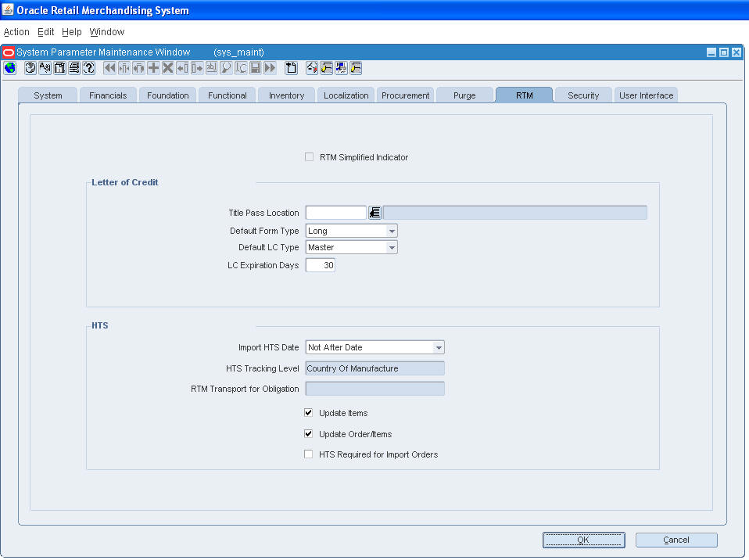Select the Purge tab
Viewport: 749px width, 560px height.
coord(464,95)
